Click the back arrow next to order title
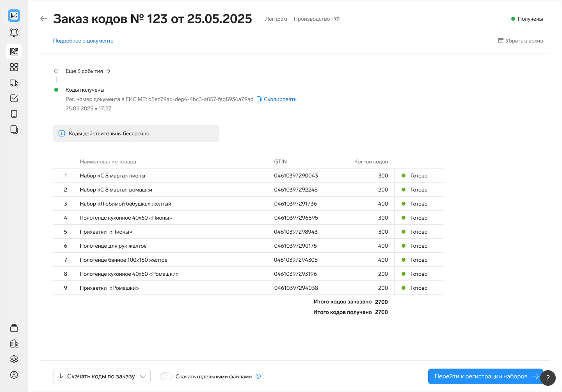Viewport: 562px width, 392px height. click(x=44, y=19)
